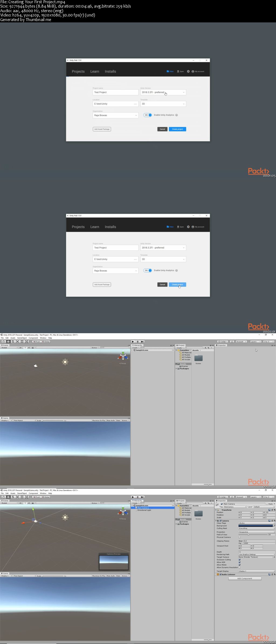Open the Projection Perspective dropdown
This screenshot has width=276, height=644.
257,532
